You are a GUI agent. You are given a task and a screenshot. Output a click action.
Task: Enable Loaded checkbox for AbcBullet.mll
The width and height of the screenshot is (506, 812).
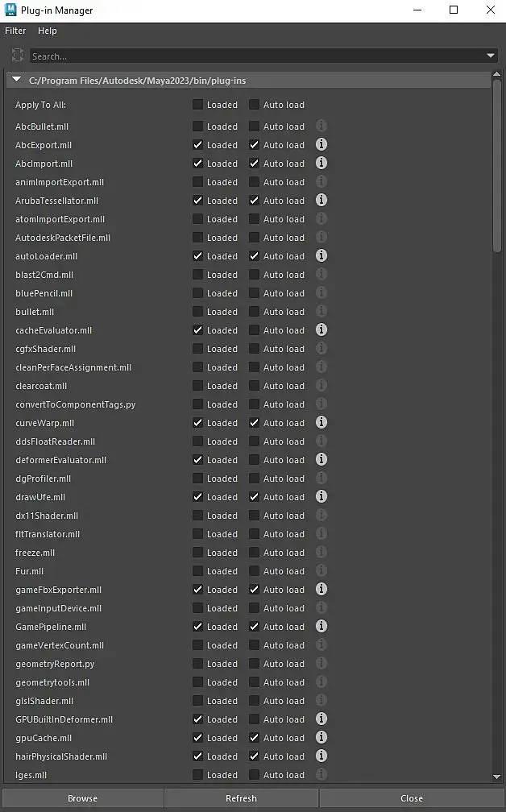[x=198, y=126]
